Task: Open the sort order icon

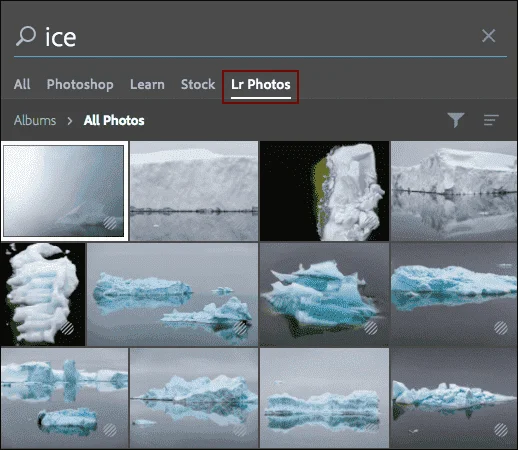Action: (491, 120)
